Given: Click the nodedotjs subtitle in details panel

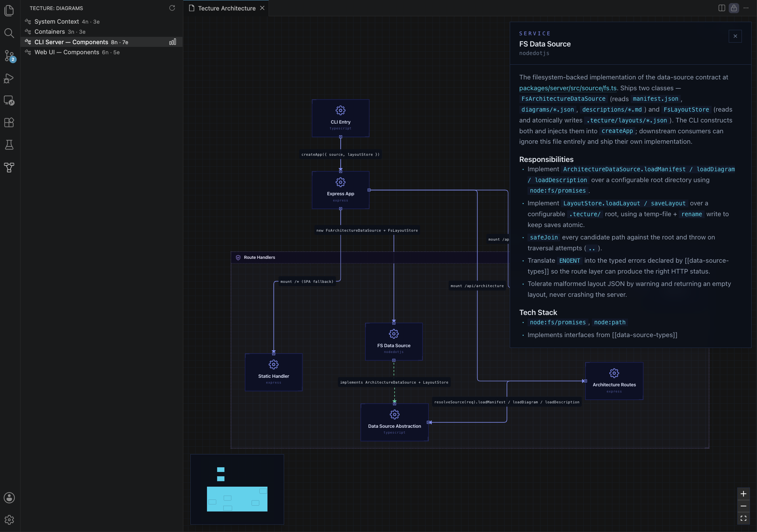Looking at the screenshot, I should pyautogui.click(x=534, y=53).
